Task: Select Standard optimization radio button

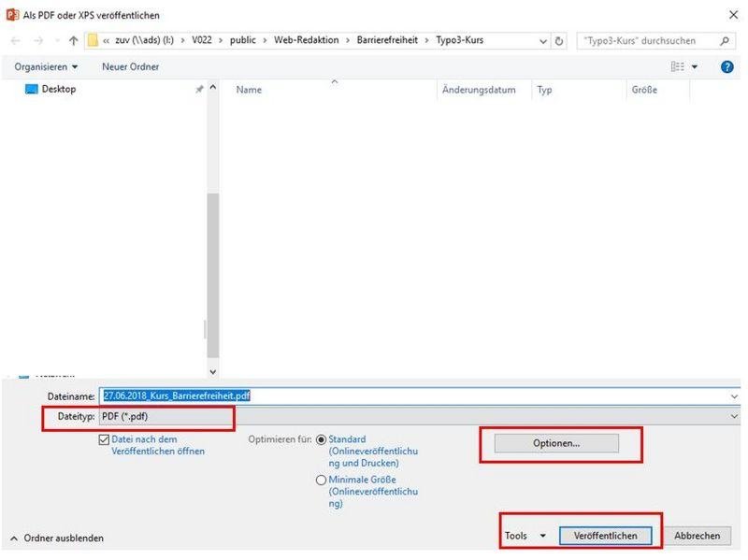Action: coord(321,439)
